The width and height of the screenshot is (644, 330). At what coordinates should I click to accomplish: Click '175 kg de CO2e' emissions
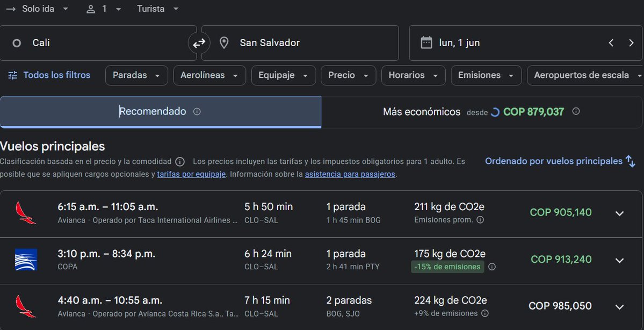(x=450, y=254)
